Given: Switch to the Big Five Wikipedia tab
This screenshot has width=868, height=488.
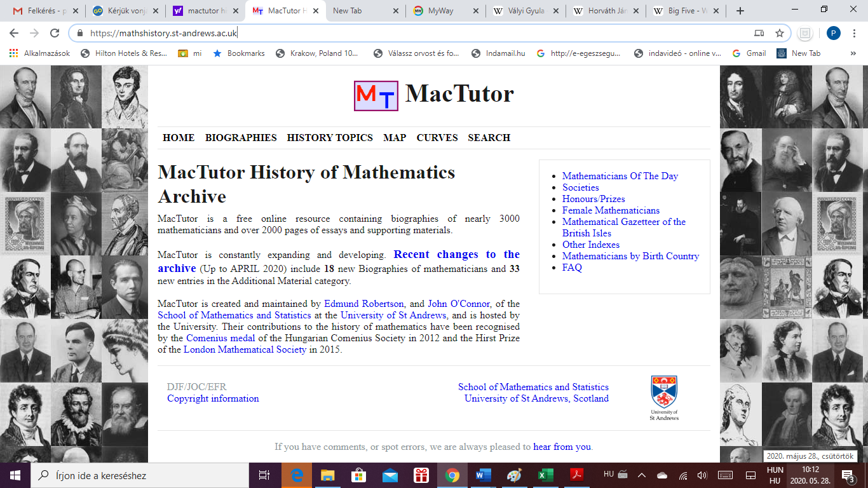Looking at the screenshot, I should tap(685, 11).
